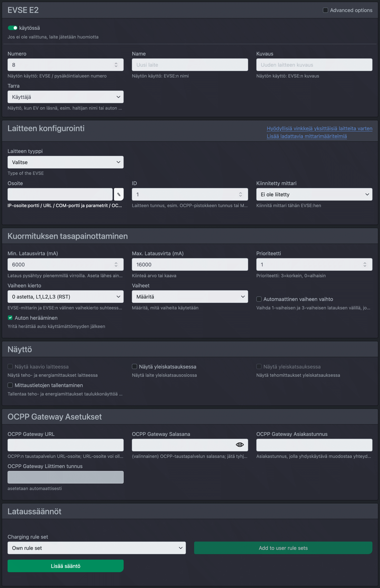Viewport: 380px width, 588px height.
Task: Open the Tarra dropdown
Action: [x=65, y=97]
